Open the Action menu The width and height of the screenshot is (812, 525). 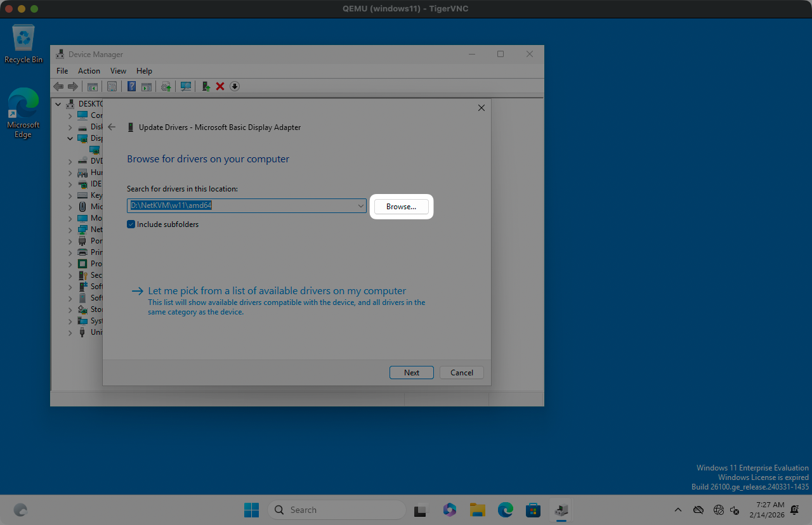[89, 71]
